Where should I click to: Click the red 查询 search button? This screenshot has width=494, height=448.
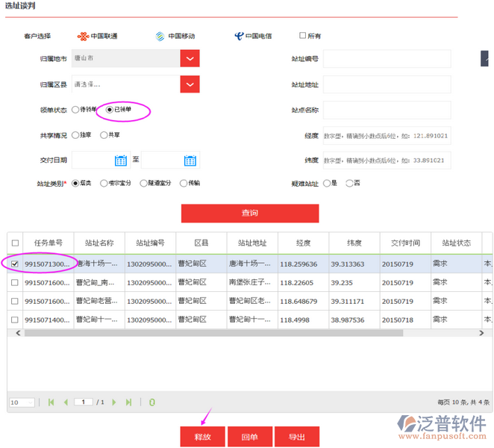[x=250, y=213]
